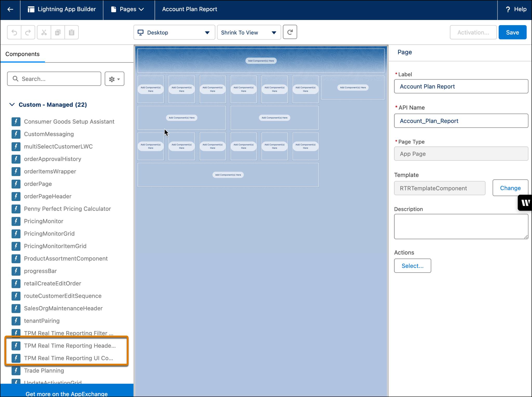Screen dimensions: 532x397
Task: Click the redo icon
Action: coord(28,32)
